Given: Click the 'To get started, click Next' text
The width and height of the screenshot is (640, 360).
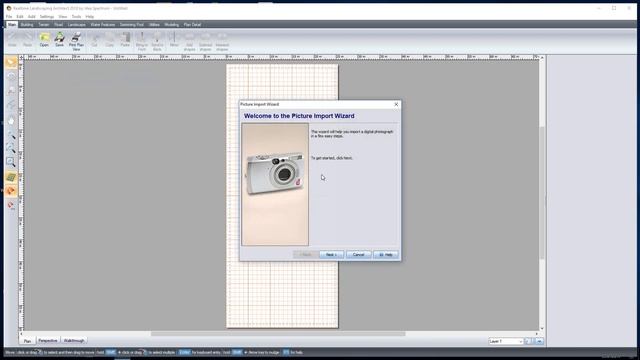Looking at the screenshot, I should coord(332,158).
